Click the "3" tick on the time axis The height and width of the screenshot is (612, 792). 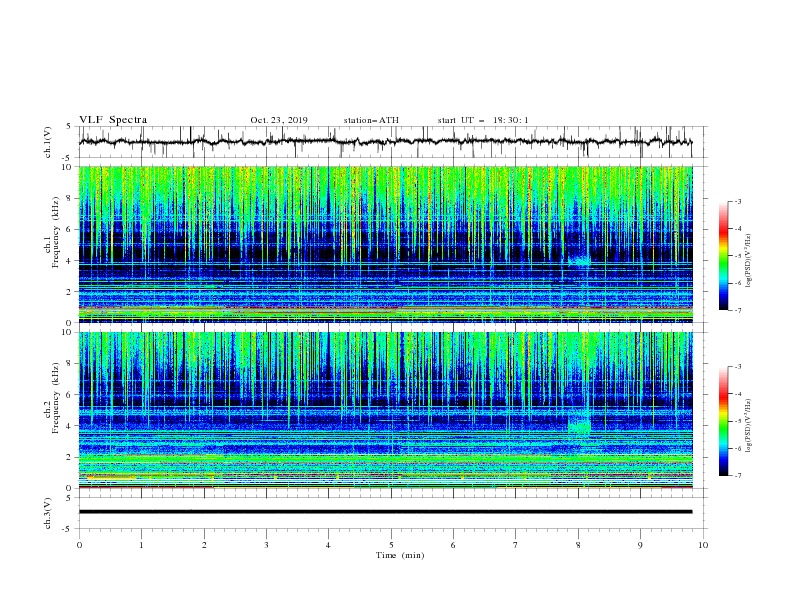(266, 545)
